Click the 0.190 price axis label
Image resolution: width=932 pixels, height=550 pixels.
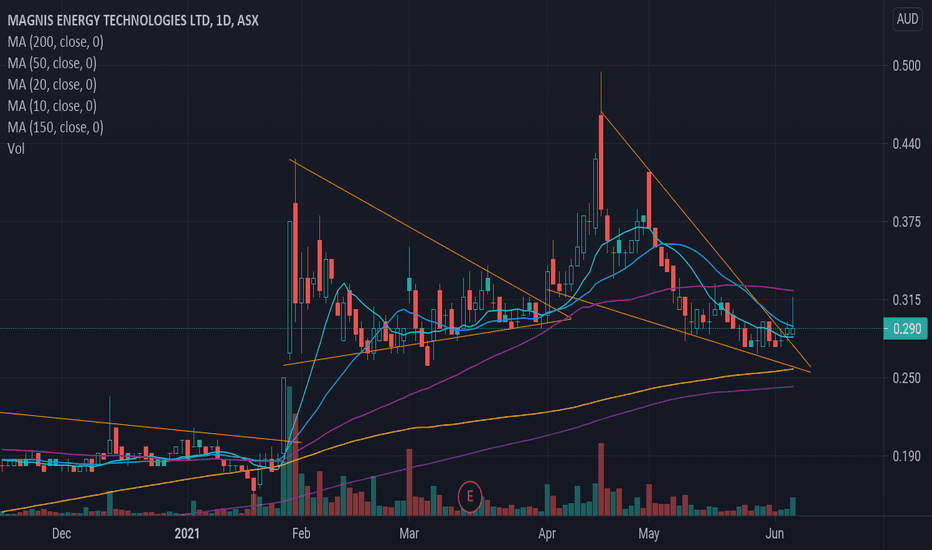tap(906, 456)
